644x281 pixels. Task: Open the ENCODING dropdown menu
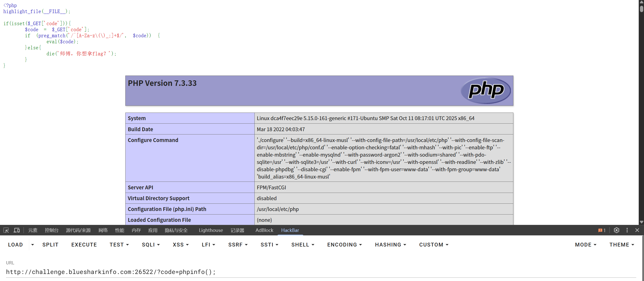pos(344,245)
